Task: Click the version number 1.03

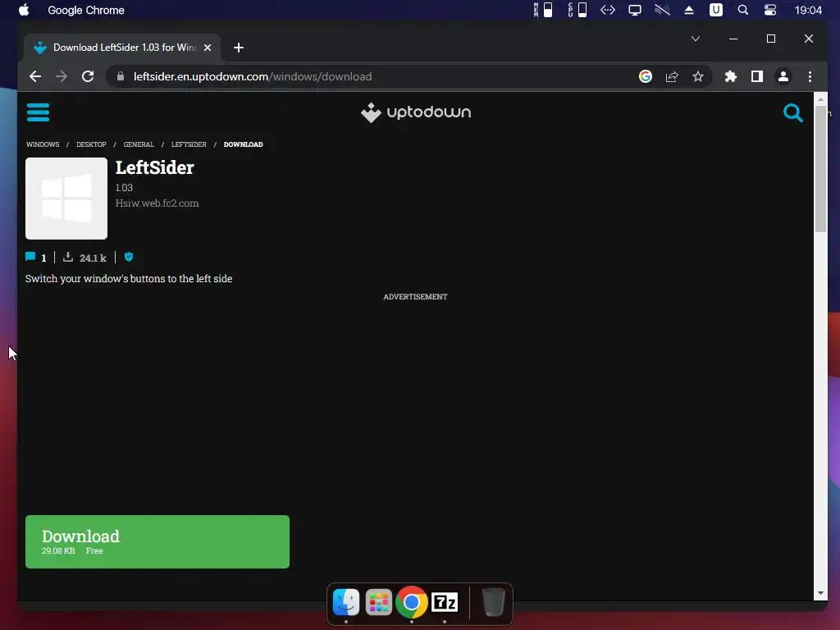Action: [x=125, y=188]
